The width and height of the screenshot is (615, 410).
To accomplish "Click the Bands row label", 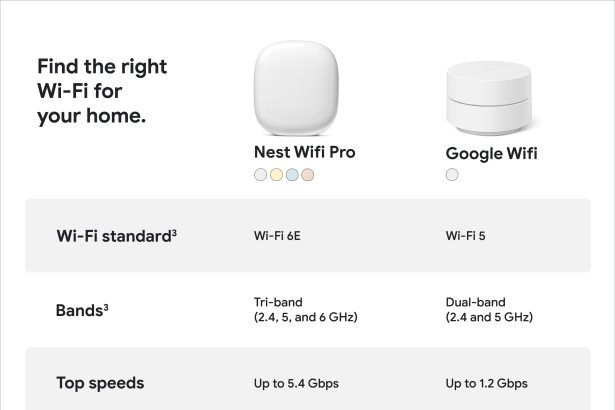I will pos(79,310).
